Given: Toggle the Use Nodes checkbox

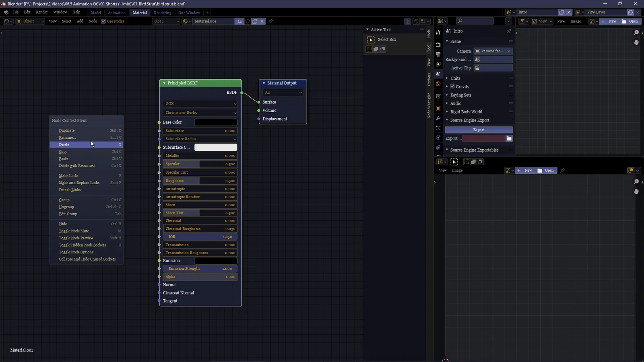Looking at the screenshot, I should pos(104,21).
